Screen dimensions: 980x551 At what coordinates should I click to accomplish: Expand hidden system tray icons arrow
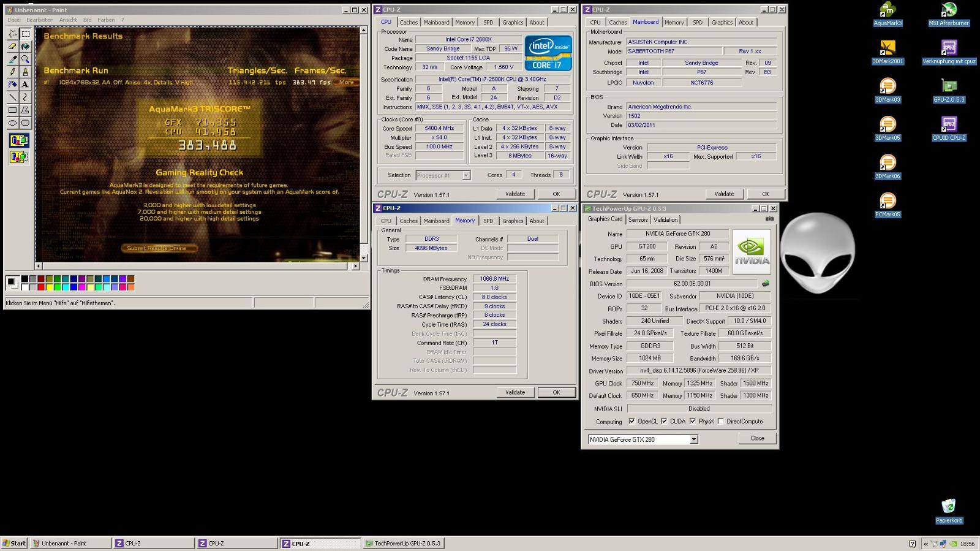coord(925,544)
